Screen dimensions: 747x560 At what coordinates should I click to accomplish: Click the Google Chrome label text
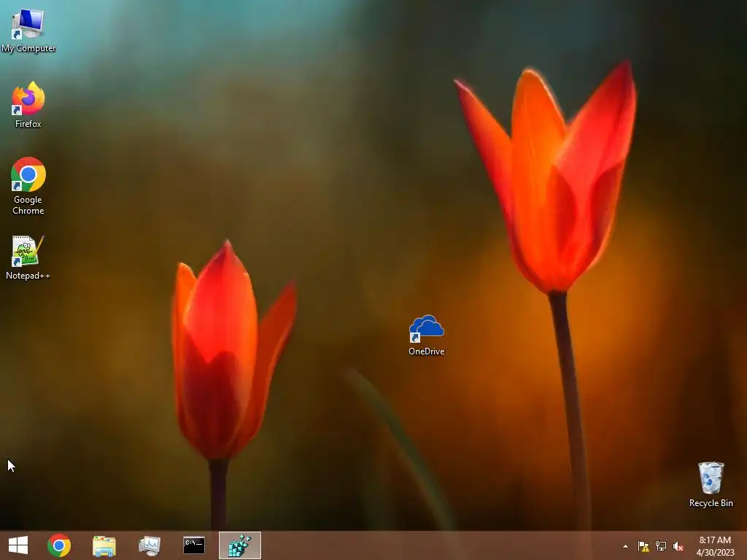click(28, 205)
